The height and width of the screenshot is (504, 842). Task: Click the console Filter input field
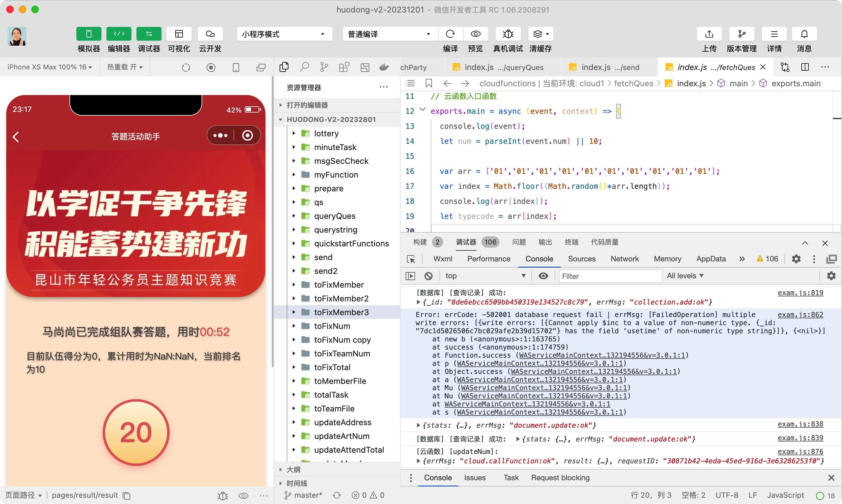[610, 276]
